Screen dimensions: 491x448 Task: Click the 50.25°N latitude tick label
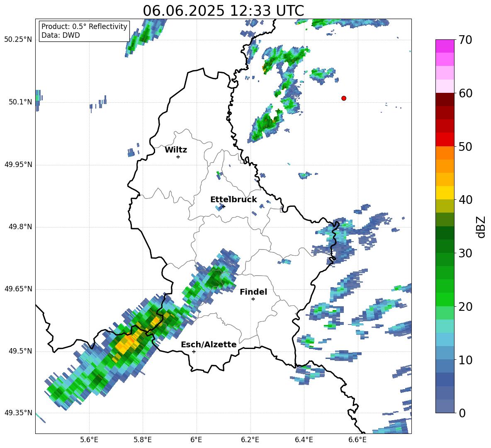18,40
